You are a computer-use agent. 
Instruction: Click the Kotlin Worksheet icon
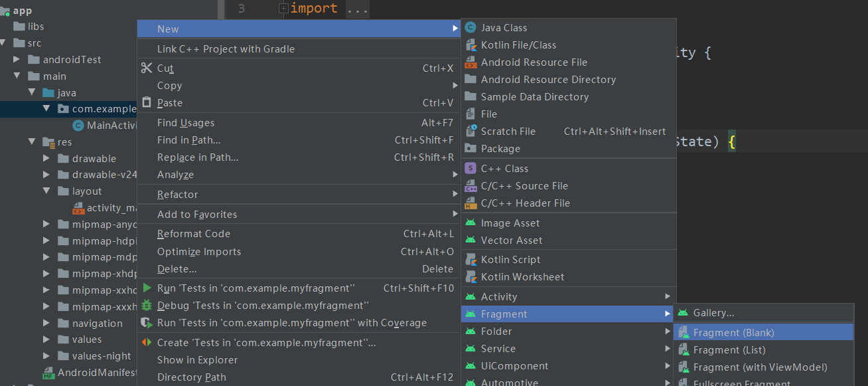pos(470,277)
